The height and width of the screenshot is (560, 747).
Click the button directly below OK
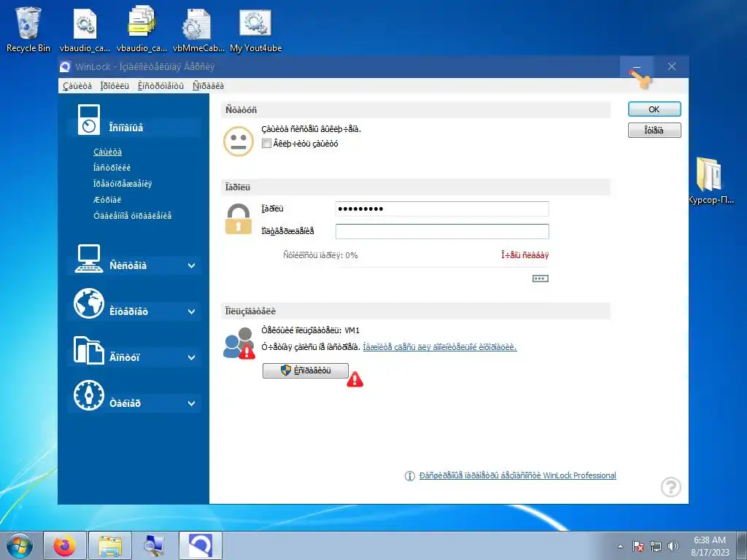pos(654,130)
